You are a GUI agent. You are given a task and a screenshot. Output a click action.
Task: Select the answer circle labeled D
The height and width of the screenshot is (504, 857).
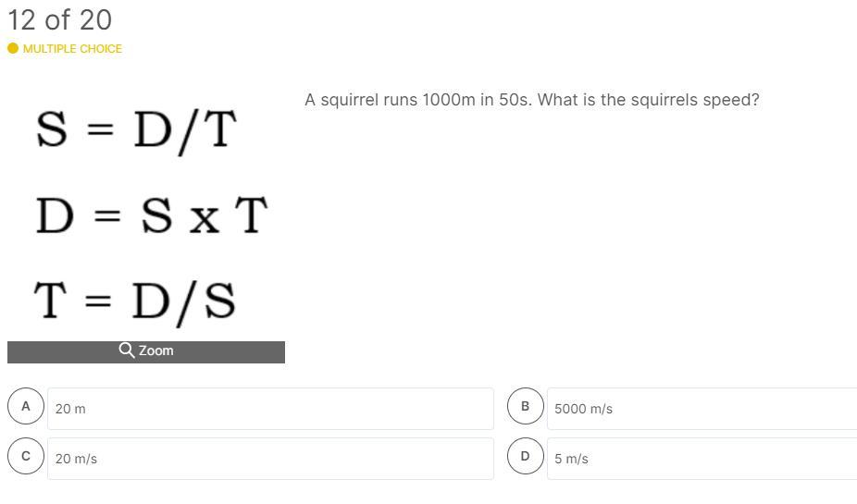tap(525, 456)
